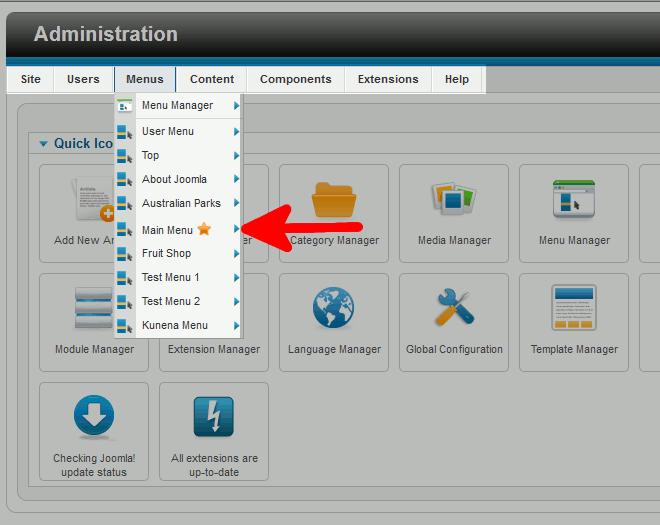Click the Users menu tab
660x525 pixels.
coord(83,79)
